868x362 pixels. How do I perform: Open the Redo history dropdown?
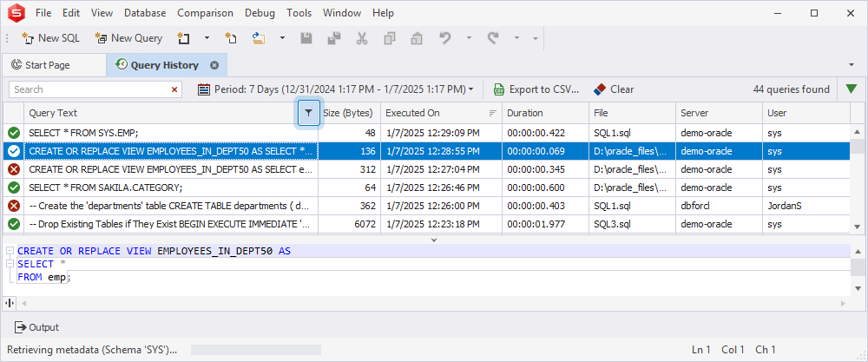click(516, 38)
